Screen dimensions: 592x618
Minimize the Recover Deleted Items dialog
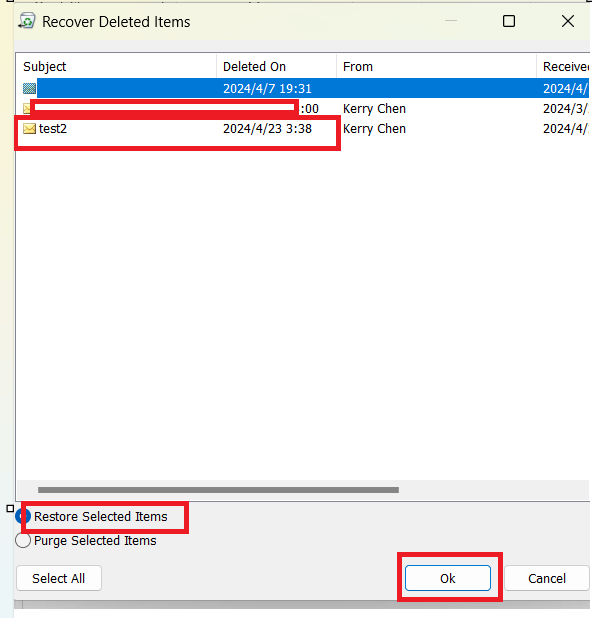click(451, 21)
